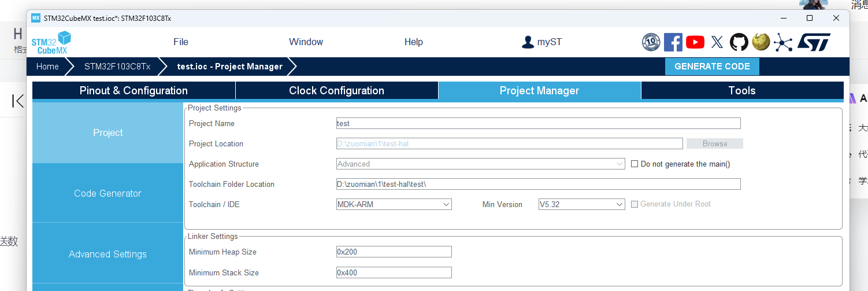Open the Toolchain / IDE dropdown
The height and width of the screenshot is (291, 868).
tap(394, 204)
